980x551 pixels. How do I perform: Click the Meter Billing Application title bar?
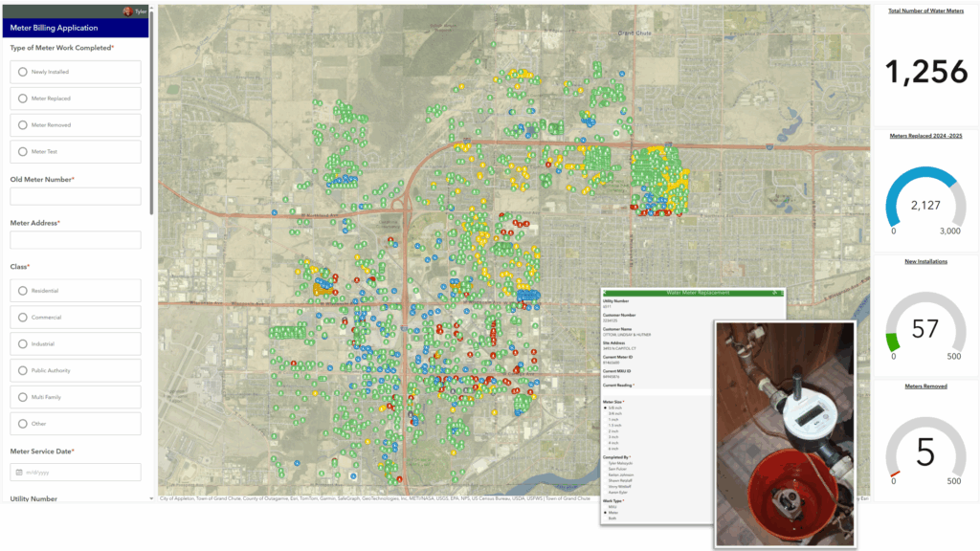pos(76,28)
